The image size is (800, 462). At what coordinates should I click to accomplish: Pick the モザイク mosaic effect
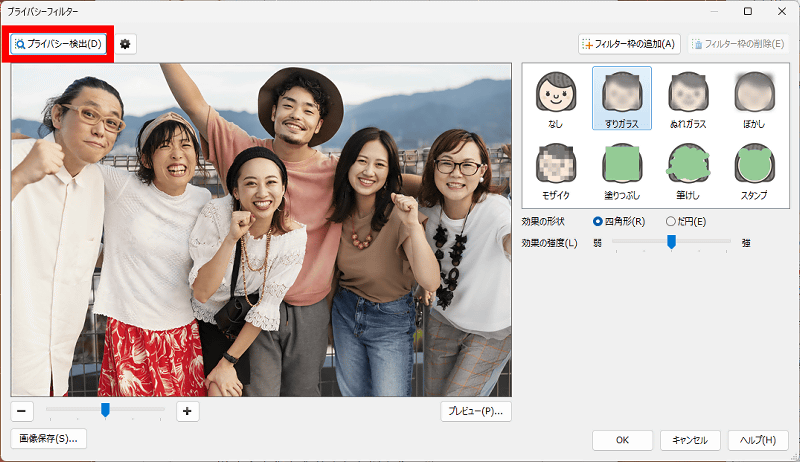[x=555, y=172]
